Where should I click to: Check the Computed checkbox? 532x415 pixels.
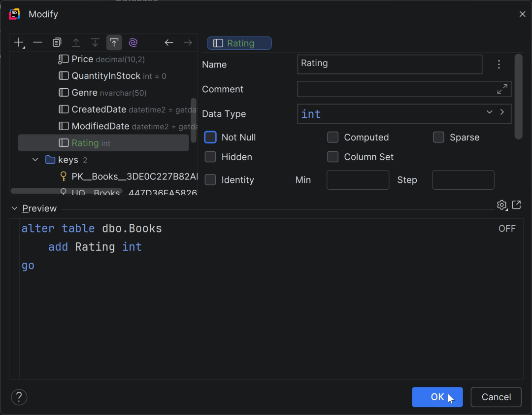(333, 137)
